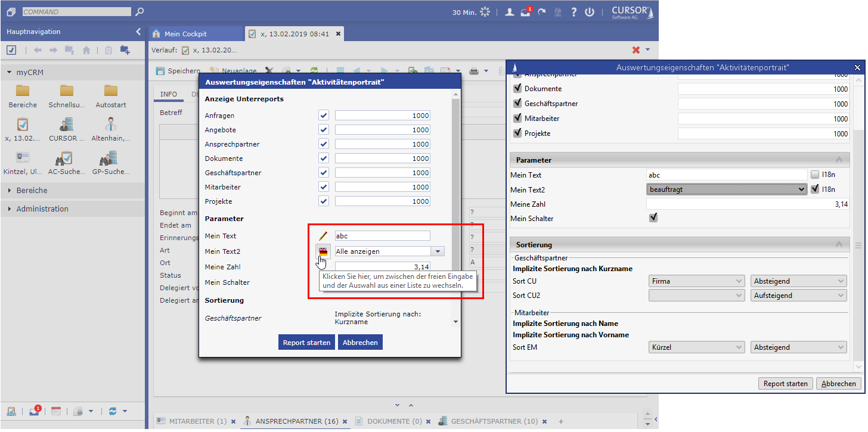Click the blue dialog's vertical scrollbar

click(x=456, y=179)
